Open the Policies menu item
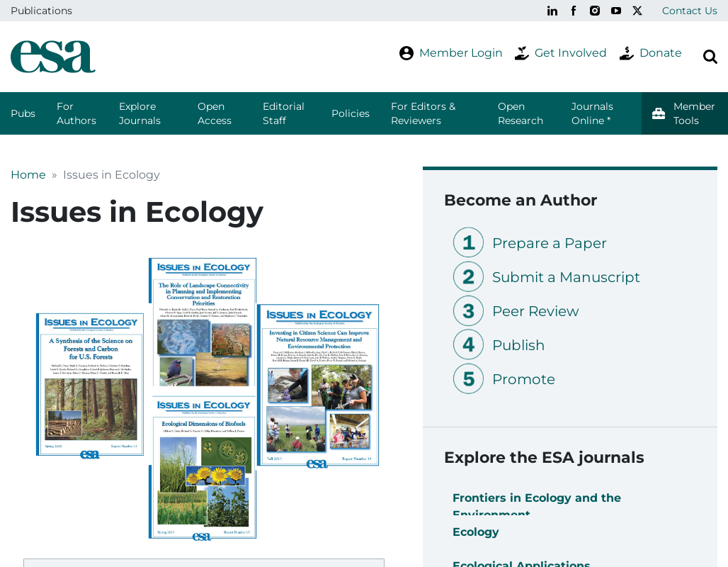 click(351, 113)
